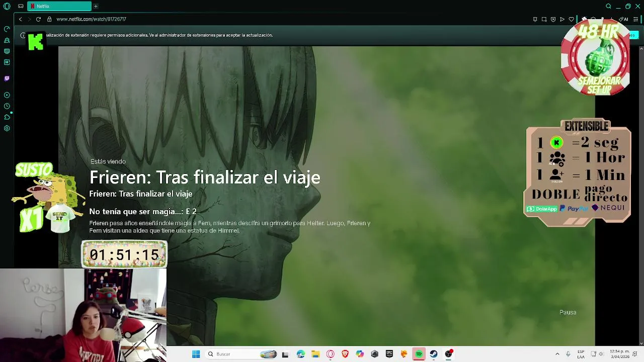Switch to the Netflix tab
644x362 pixels.
click(x=59, y=6)
